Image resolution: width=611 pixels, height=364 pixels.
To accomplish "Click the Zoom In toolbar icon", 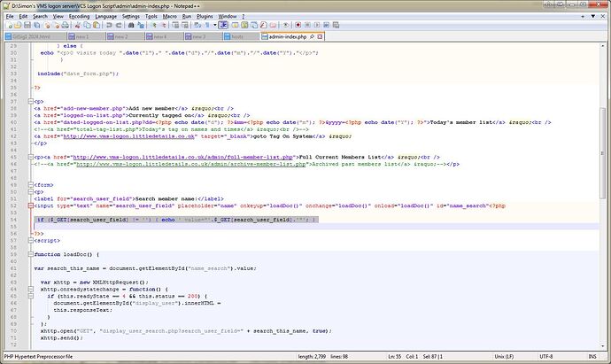I will (x=154, y=25).
